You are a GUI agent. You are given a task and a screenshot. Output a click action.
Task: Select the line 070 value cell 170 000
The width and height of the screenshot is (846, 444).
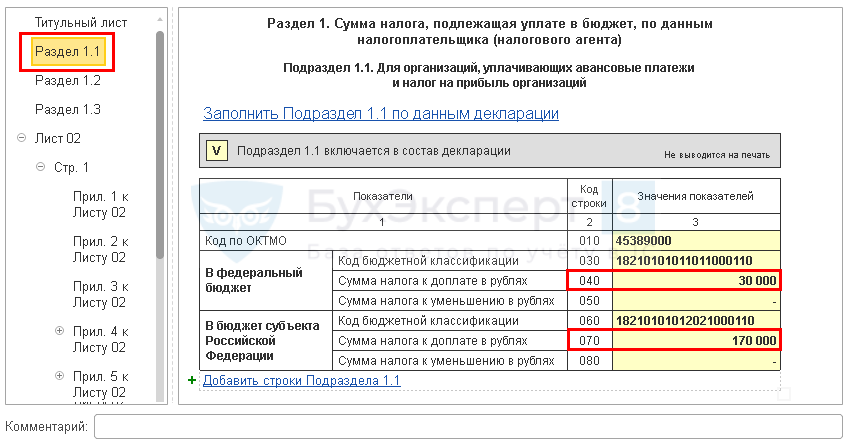coord(696,341)
